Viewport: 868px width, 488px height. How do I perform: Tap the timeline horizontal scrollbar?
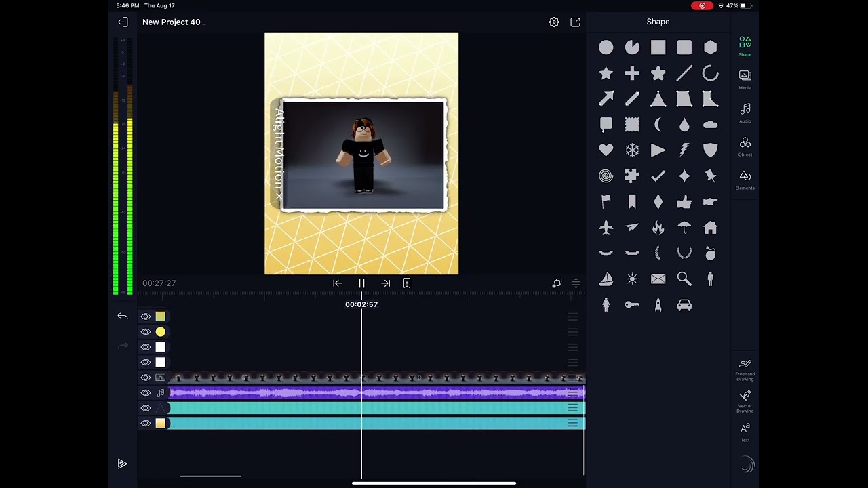[210, 476]
